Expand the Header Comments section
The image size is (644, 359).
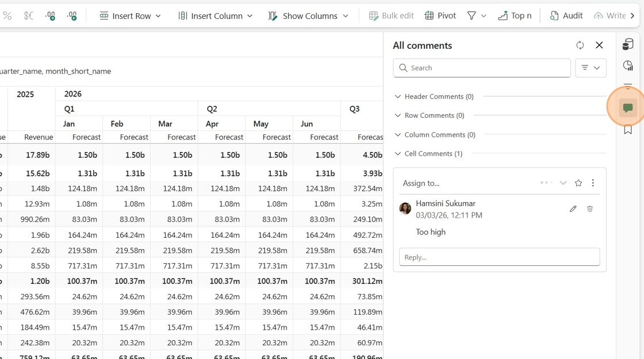tap(434, 96)
